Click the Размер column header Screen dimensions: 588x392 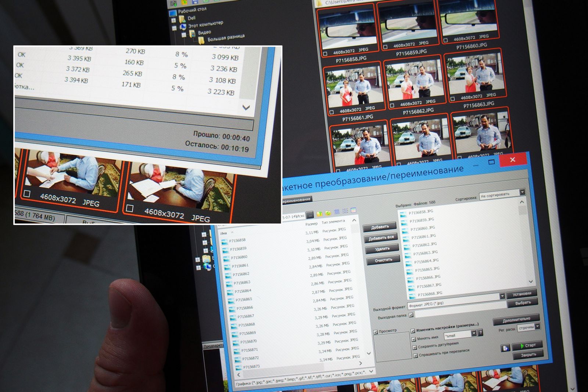pos(311,224)
